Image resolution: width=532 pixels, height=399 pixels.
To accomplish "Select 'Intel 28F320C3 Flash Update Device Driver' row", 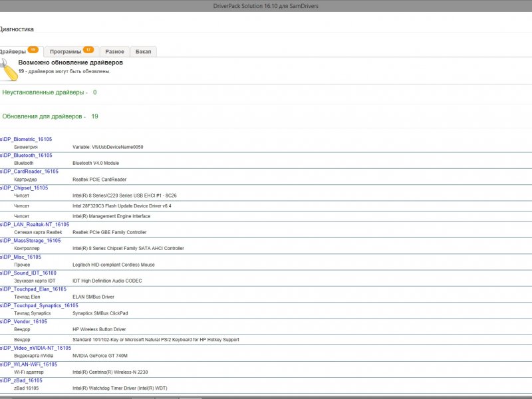I will [x=122, y=206].
